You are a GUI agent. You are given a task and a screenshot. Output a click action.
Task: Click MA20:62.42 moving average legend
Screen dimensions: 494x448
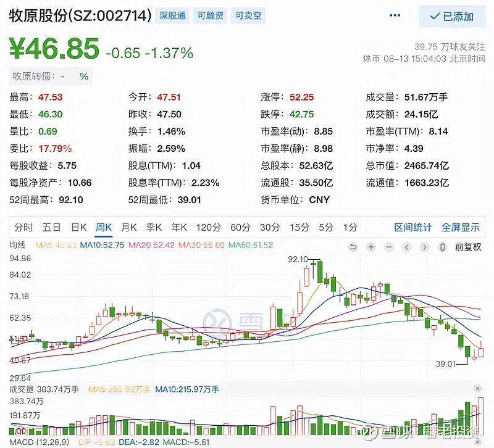point(151,245)
